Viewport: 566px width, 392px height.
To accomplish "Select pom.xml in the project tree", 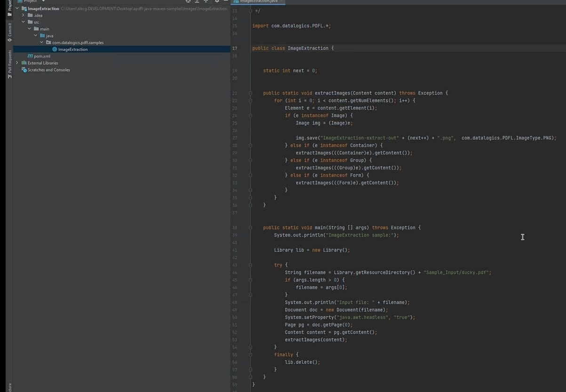I will pyautogui.click(x=42, y=56).
